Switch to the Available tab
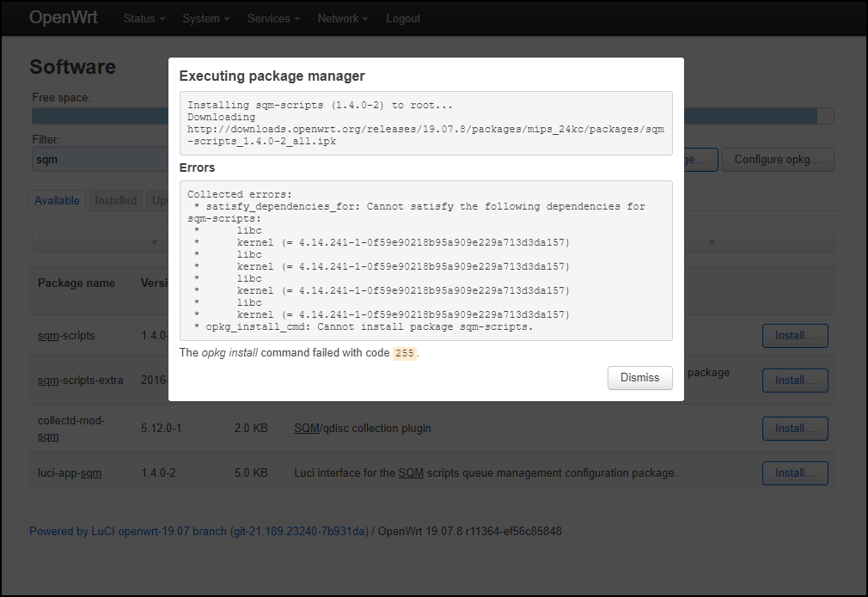This screenshot has width=868, height=597. [57, 200]
